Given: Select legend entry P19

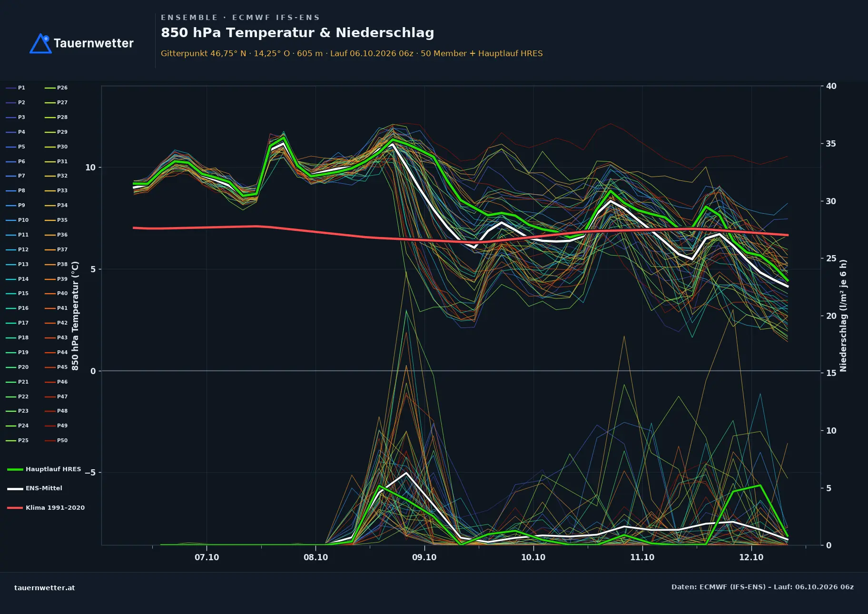Looking at the screenshot, I should tap(17, 353).
